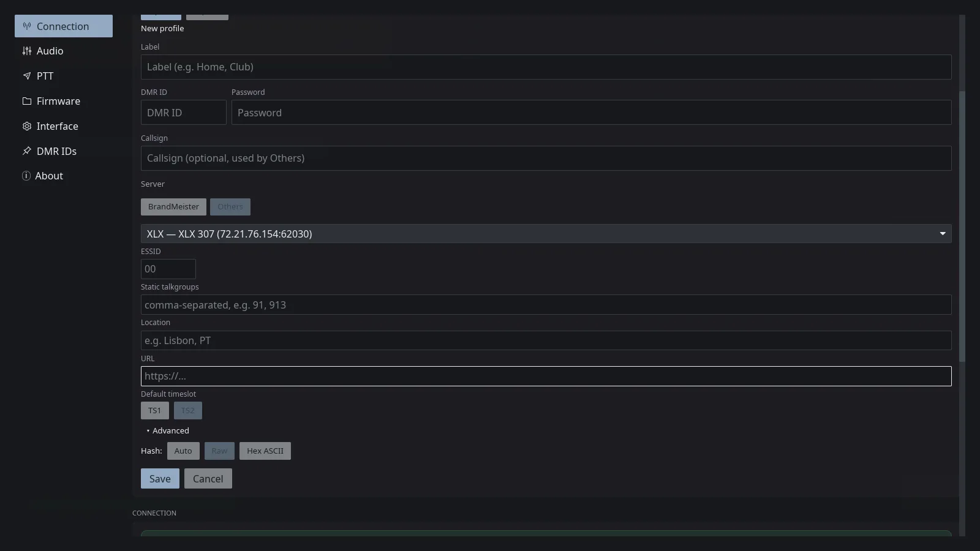This screenshot has width=980, height=551.
Task: Select the BrandMeister server option
Action: (173, 207)
